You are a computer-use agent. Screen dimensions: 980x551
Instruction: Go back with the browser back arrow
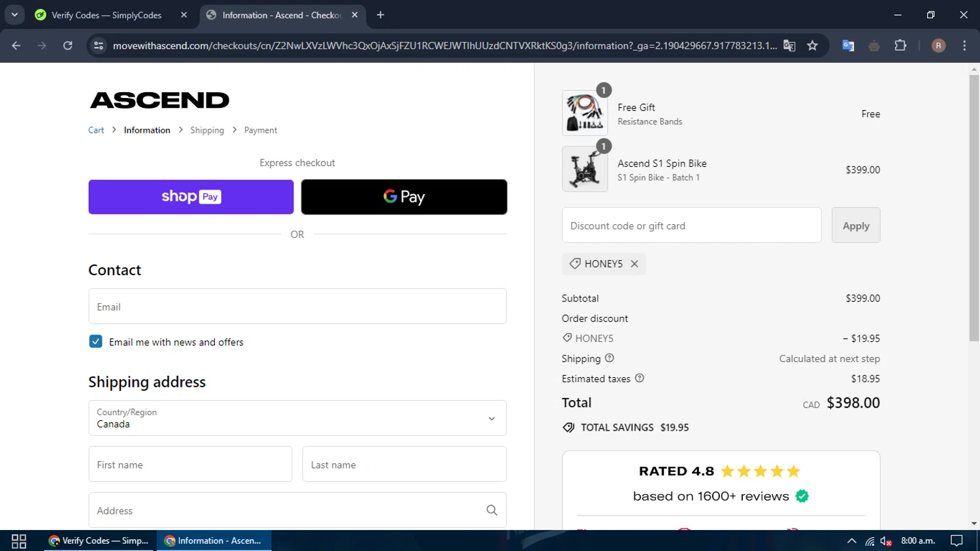pos(16,46)
